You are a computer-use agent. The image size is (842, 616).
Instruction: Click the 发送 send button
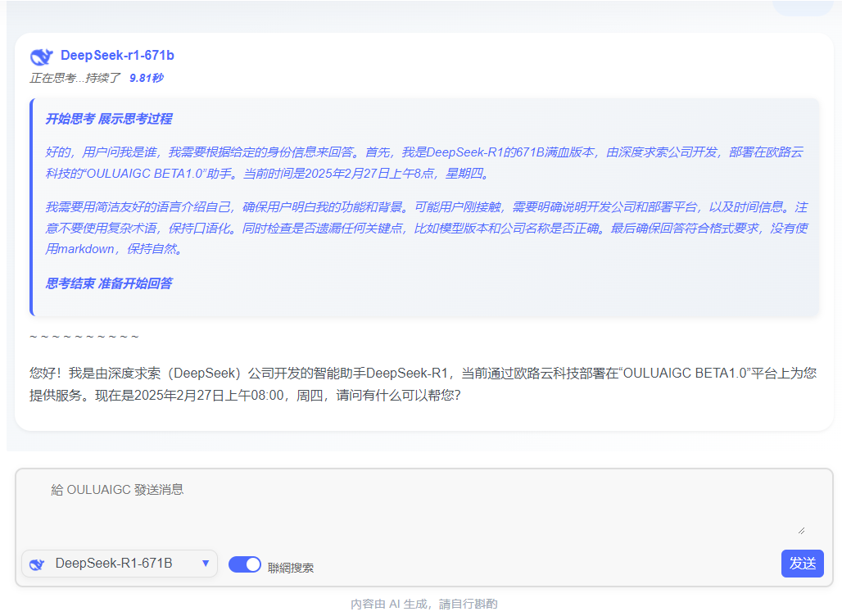[x=802, y=564]
